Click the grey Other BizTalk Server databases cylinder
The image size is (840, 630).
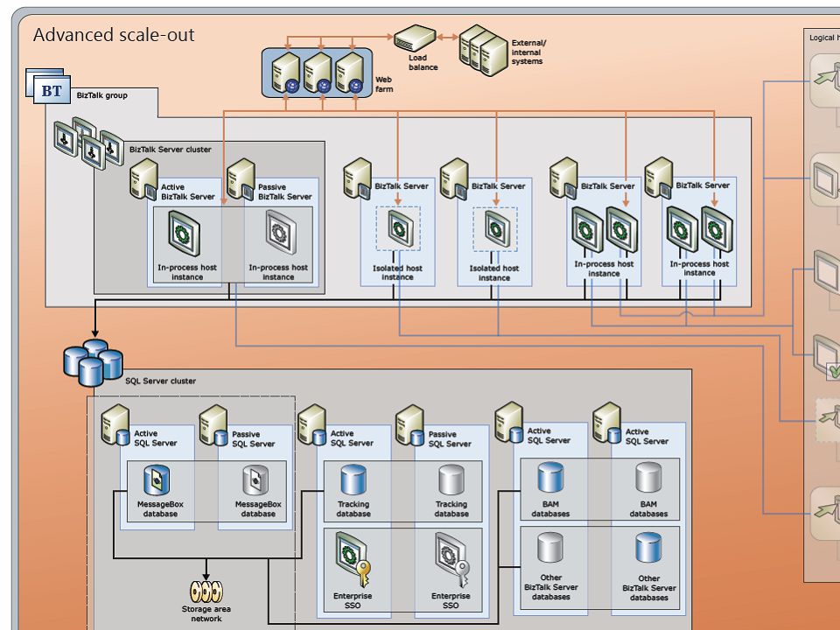550,548
